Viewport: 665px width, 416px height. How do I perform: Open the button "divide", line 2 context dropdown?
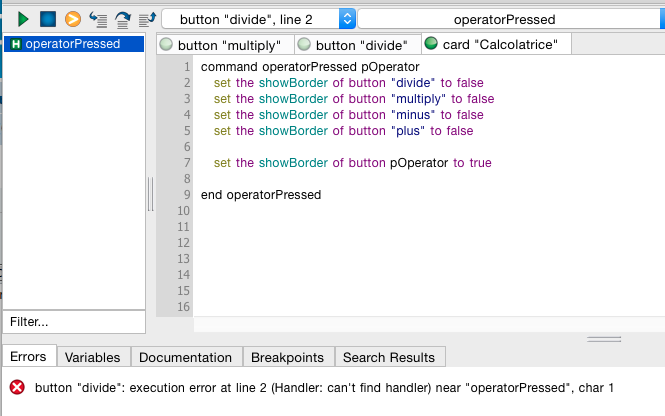pyautogui.click(x=258, y=19)
